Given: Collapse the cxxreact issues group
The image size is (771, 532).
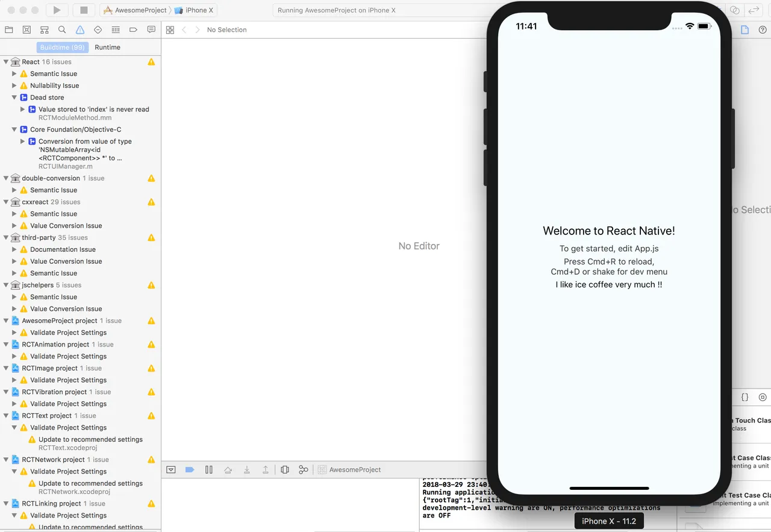Looking at the screenshot, I should click(x=6, y=202).
